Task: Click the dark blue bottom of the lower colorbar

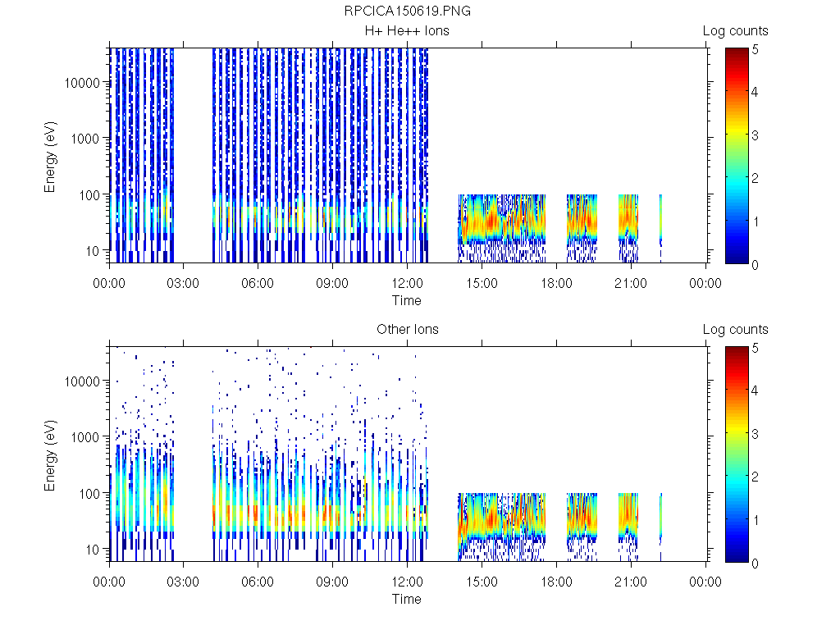Action: [736, 558]
